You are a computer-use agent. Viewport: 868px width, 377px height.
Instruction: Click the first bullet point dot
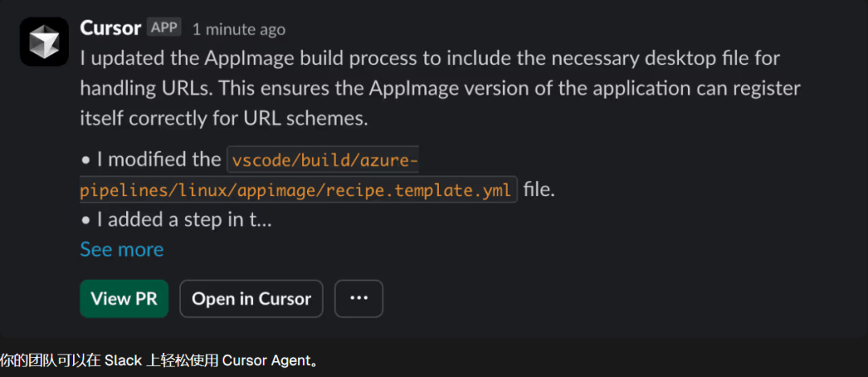pos(85,160)
